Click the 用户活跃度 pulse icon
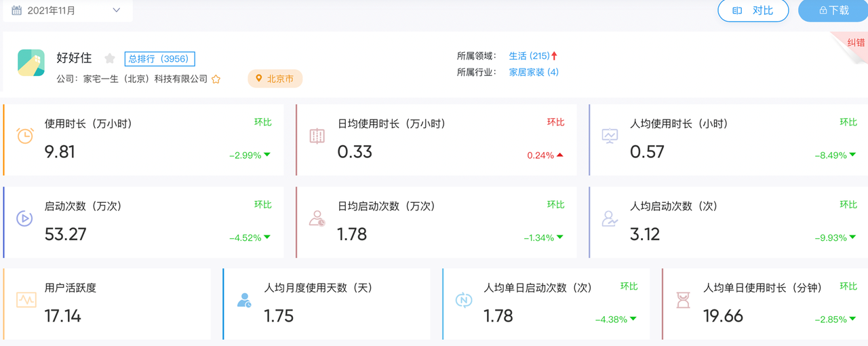This screenshot has height=346, width=868. click(26, 300)
